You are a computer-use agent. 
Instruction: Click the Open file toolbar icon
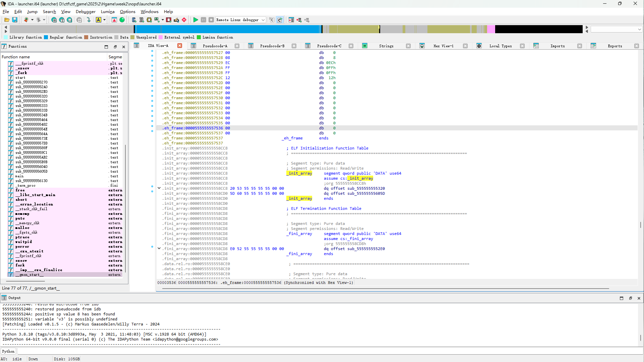[6, 20]
